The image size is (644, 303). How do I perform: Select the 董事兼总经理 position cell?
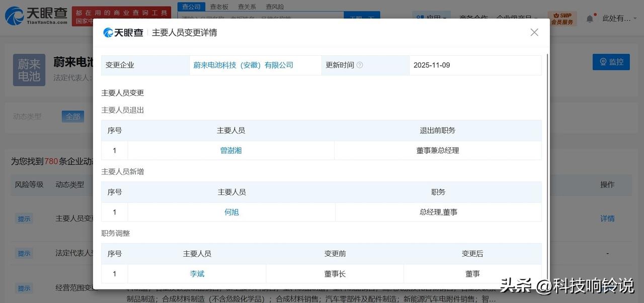pos(438,150)
